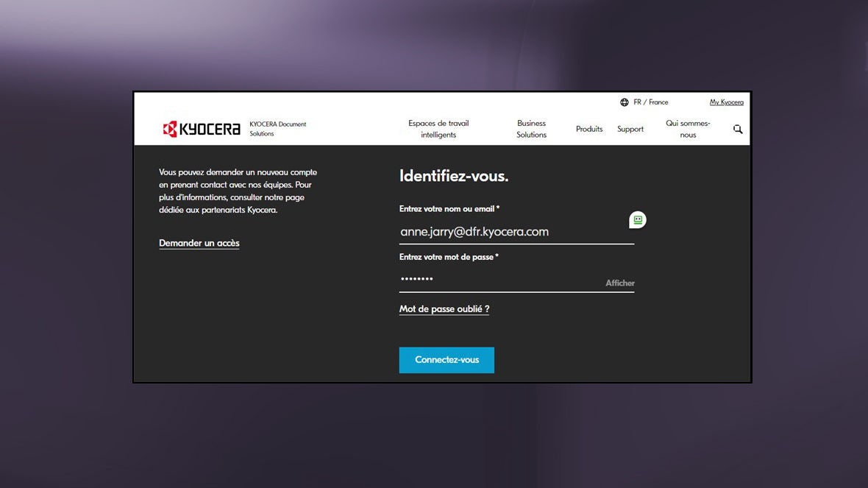Click 'Entrez votre nom ou email' label
This screenshot has height=488, width=868.
coord(449,209)
